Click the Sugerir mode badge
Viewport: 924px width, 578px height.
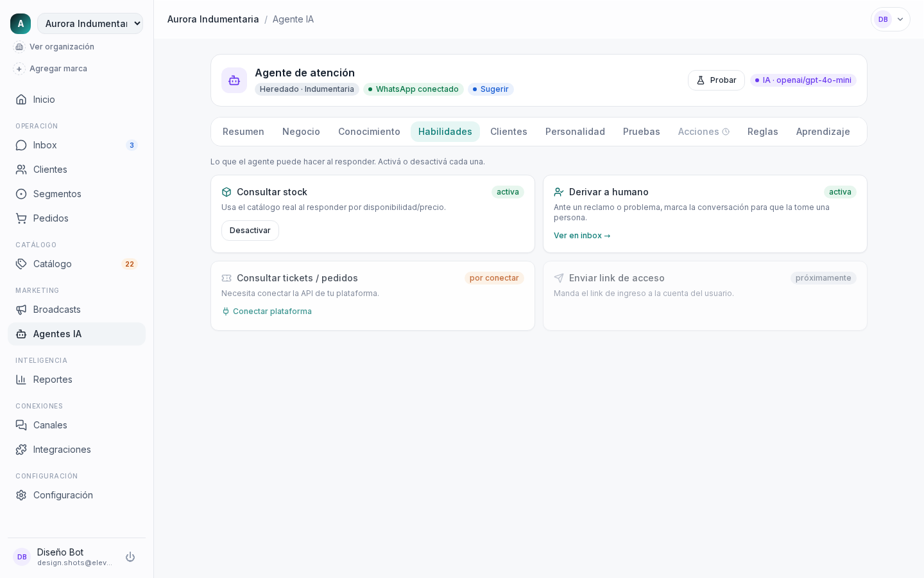pos(491,89)
